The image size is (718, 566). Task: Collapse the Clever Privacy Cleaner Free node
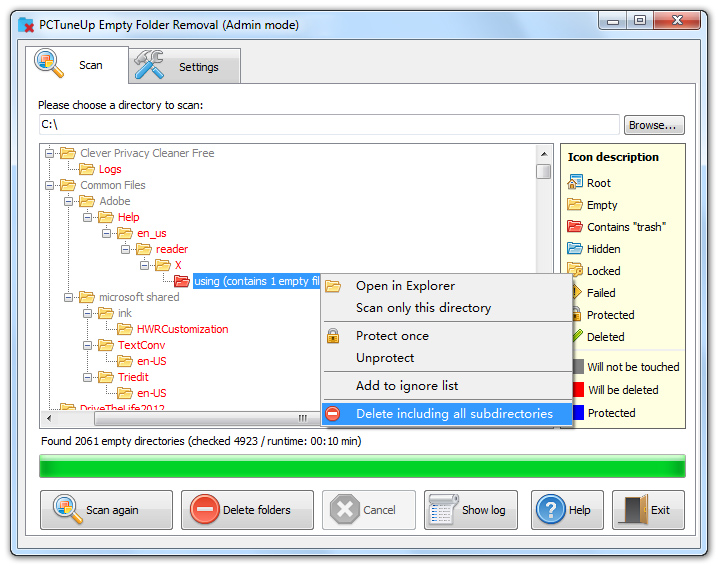point(49,153)
